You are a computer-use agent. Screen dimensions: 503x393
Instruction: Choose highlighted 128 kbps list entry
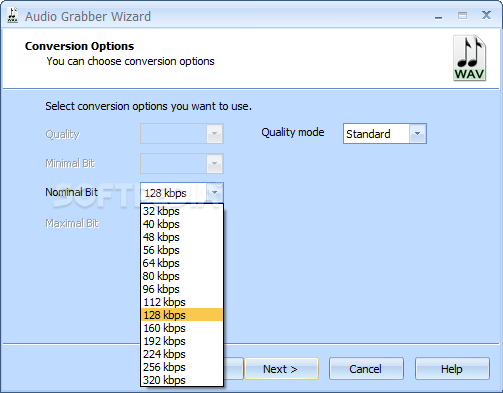[x=182, y=315]
